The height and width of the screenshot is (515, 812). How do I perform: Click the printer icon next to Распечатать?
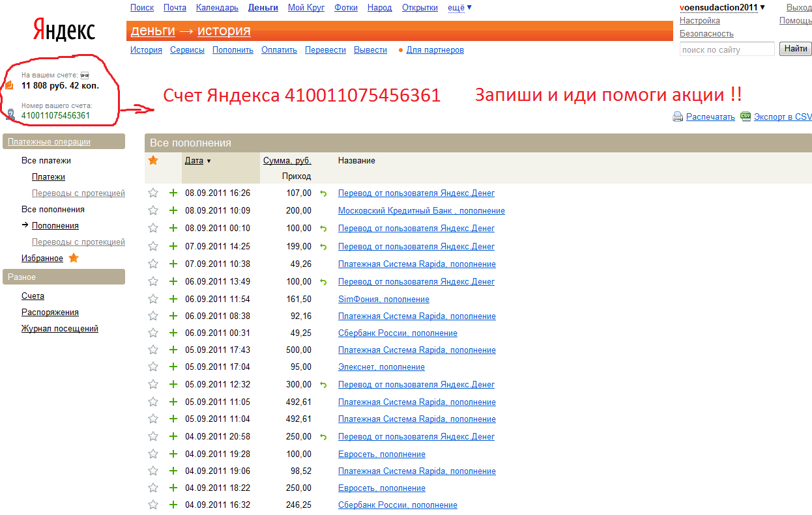click(677, 117)
